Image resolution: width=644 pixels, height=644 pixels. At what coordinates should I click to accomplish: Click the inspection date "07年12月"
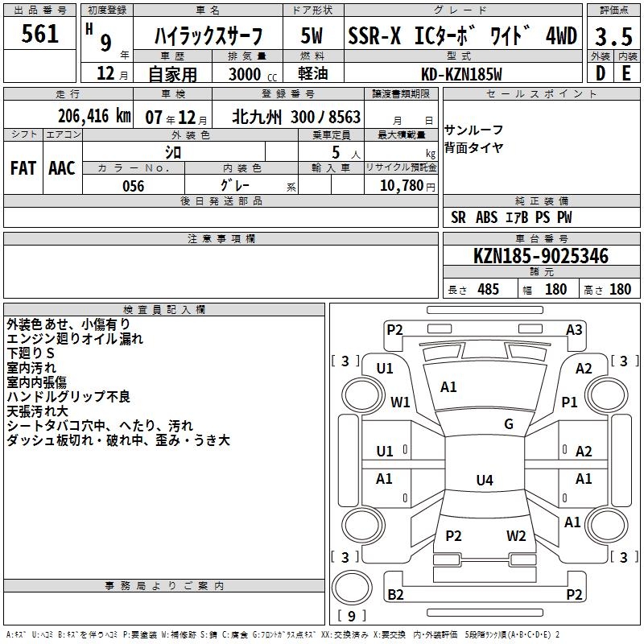pyautogui.click(x=176, y=118)
